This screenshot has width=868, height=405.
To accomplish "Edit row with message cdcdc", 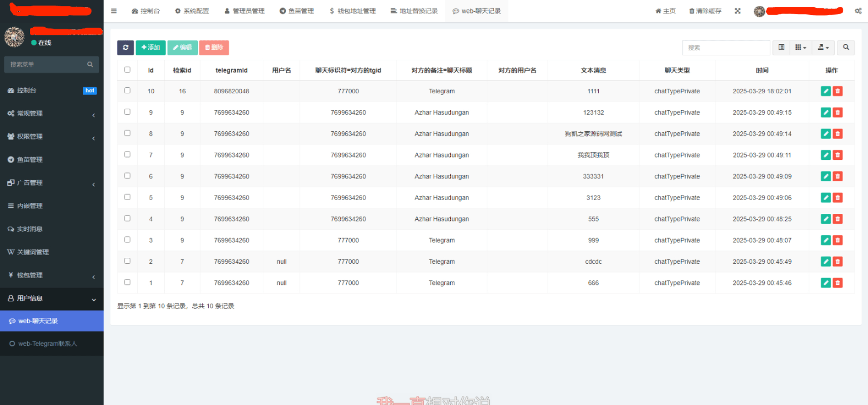I will click(x=826, y=261).
